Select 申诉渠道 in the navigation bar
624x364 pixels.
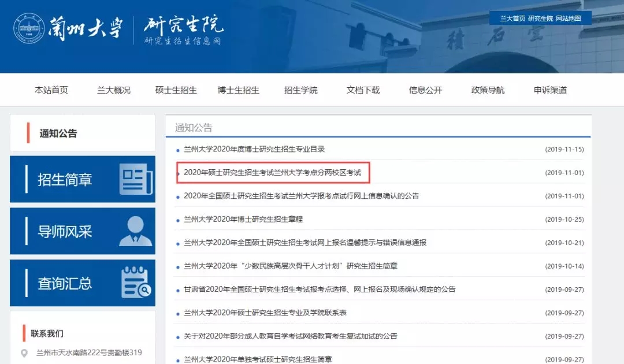551,90
